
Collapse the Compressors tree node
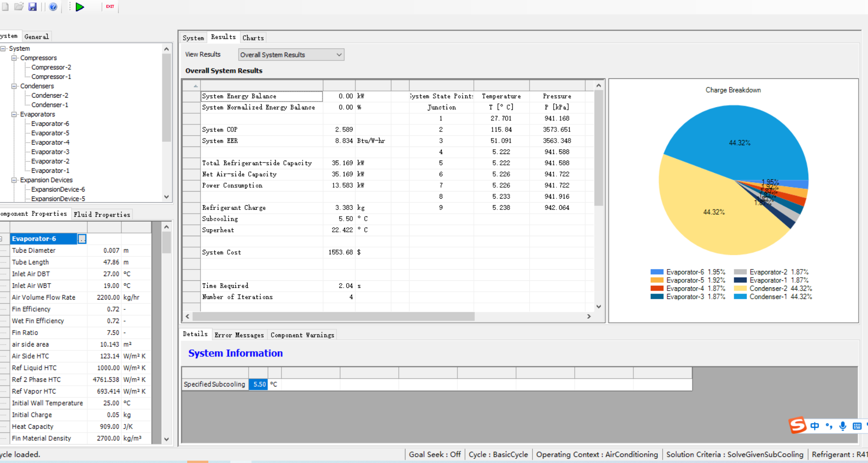click(x=14, y=58)
